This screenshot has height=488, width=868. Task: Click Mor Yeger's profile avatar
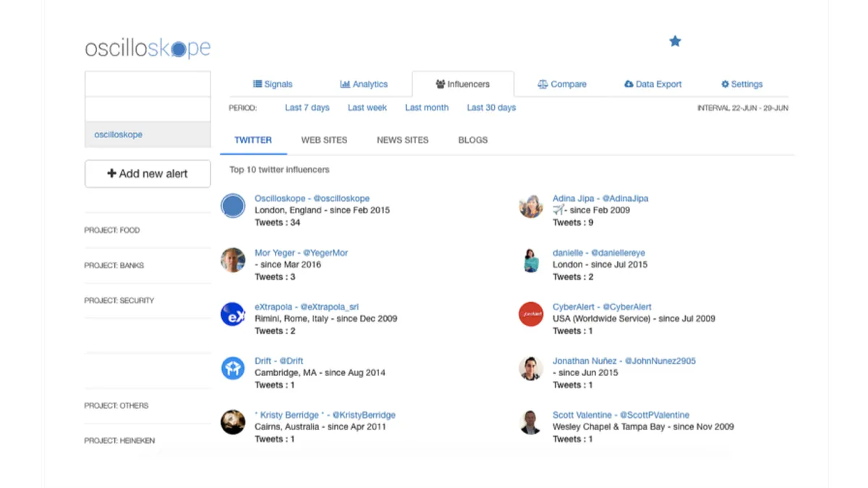click(233, 260)
